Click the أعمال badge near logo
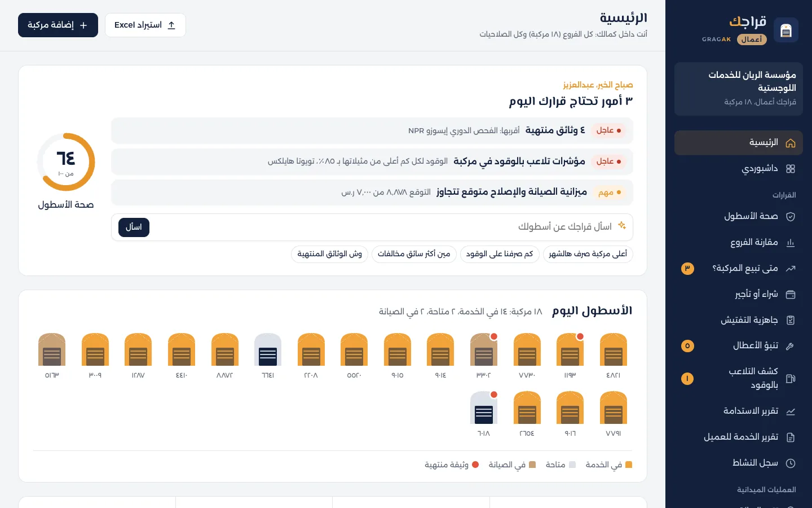The height and width of the screenshot is (508, 812). pos(752,39)
